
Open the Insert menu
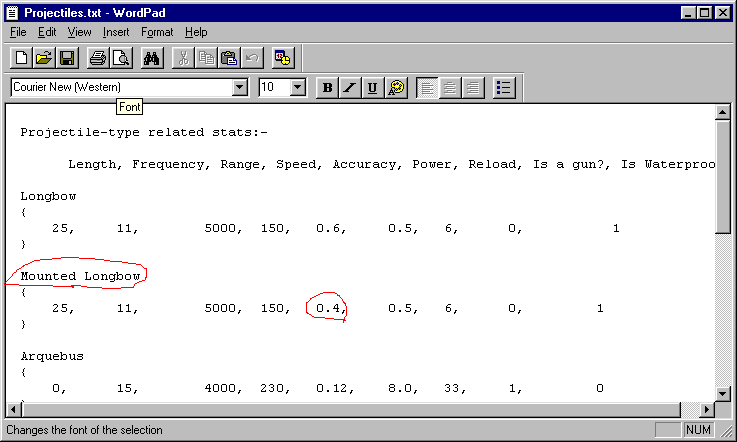pos(116,32)
